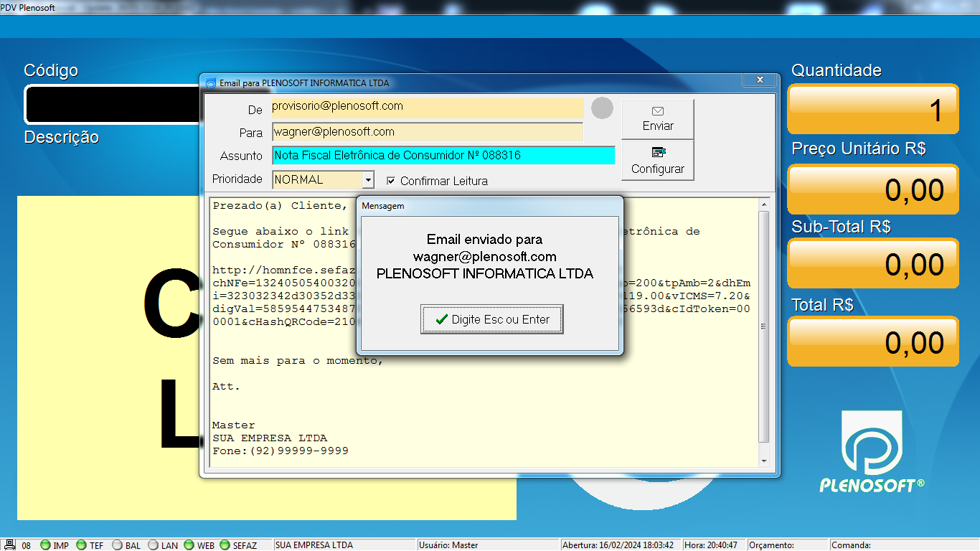The width and height of the screenshot is (980, 551).
Task: Open the Prioridade NORMAL dropdown
Action: coord(368,179)
